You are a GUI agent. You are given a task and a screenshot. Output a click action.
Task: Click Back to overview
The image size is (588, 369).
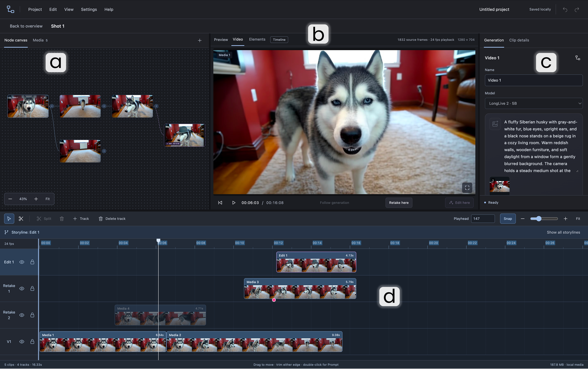click(26, 26)
